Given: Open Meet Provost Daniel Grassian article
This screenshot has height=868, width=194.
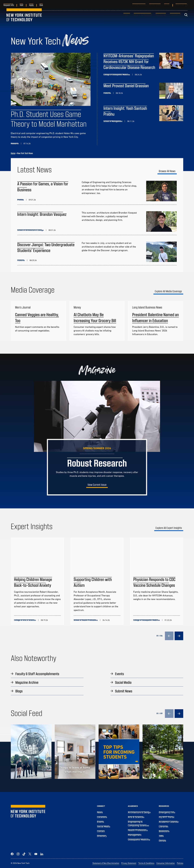Looking at the screenshot, I should point(126,86).
